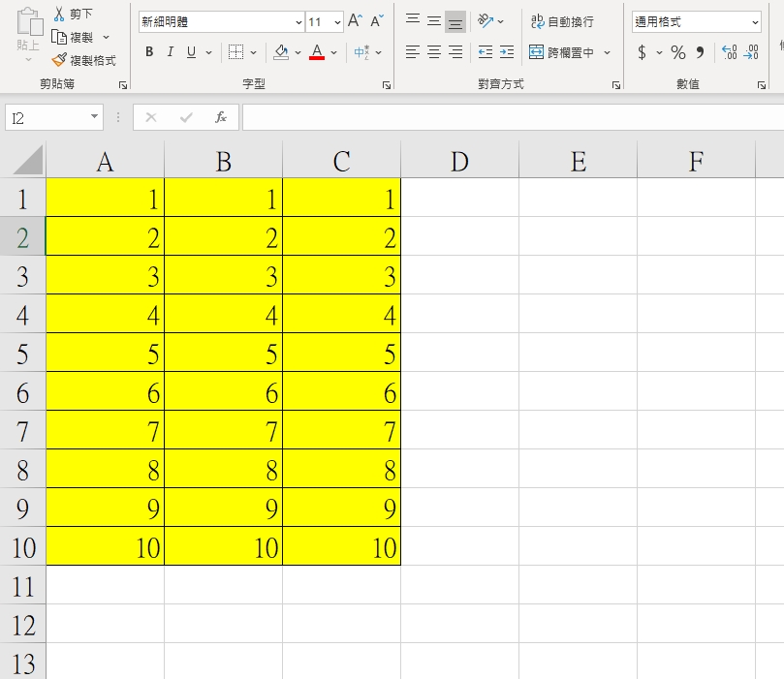This screenshot has width=784, height=679.
Task: Open the number format box 通用格式
Action: [697, 22]
